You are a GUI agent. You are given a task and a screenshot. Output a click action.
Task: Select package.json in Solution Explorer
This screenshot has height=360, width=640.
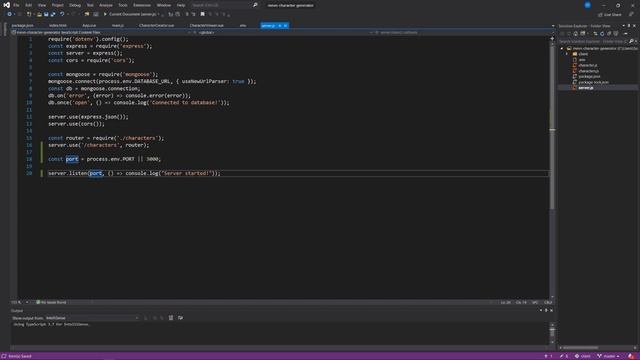tap(589, 76)
